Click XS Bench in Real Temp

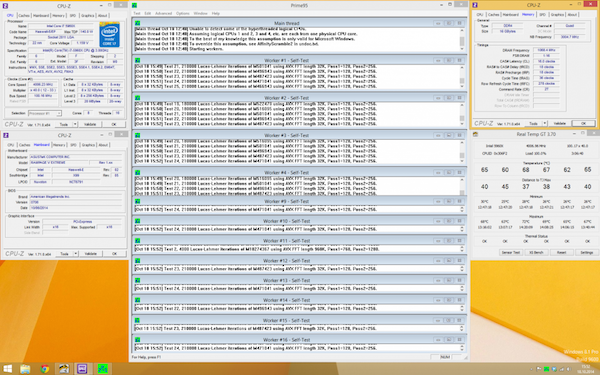(x=536, y=253)
